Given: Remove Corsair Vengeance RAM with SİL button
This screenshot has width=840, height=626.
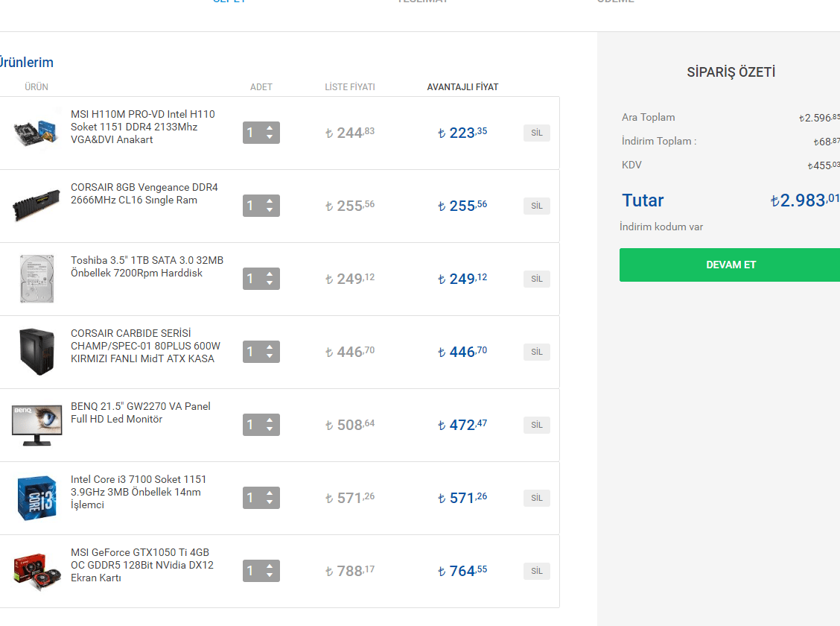Looking at the screenshot, I should click(537, 206).
